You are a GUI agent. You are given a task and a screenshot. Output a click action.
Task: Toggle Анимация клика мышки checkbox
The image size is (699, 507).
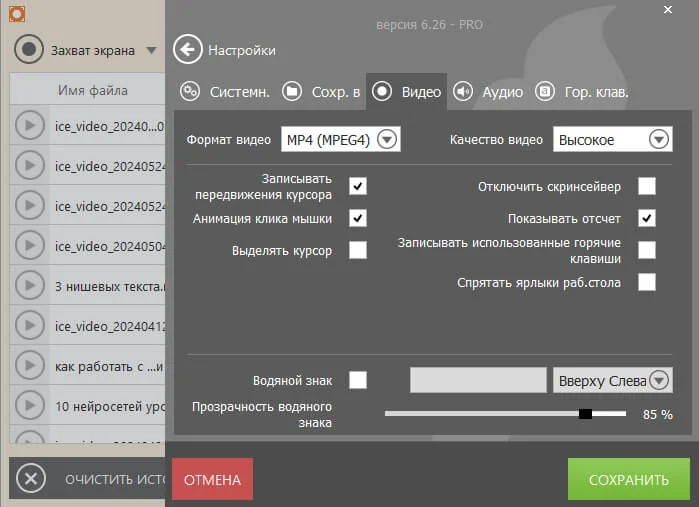(x=358, y=218)
